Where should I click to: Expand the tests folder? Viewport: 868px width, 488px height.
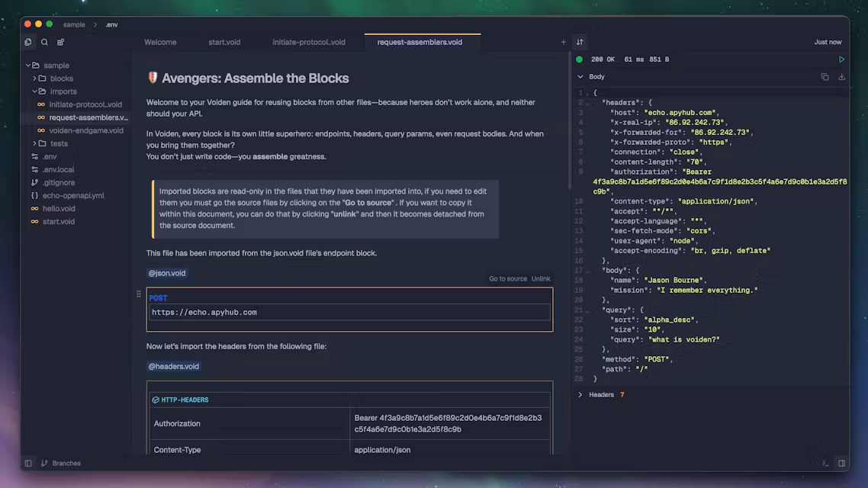pos(59,143)
